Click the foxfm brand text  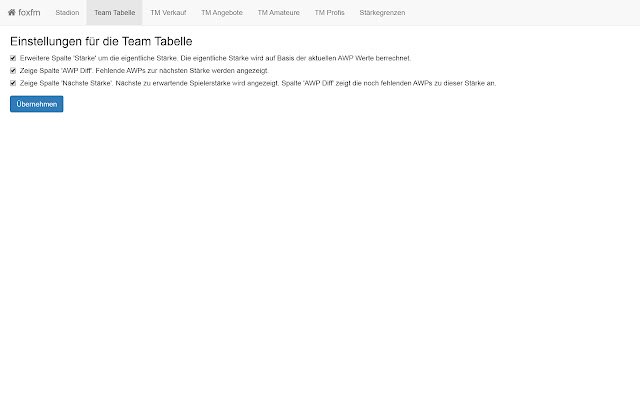(29, 13)
